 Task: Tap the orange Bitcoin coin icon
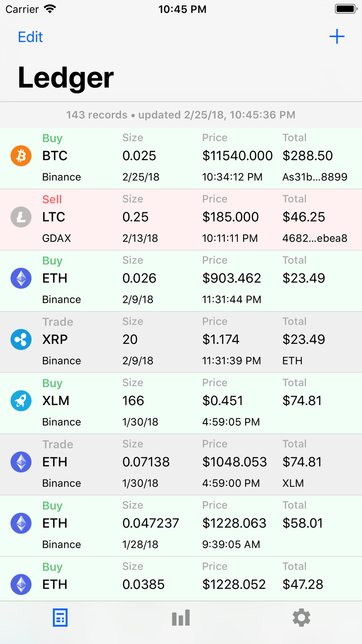click(21, 156)
